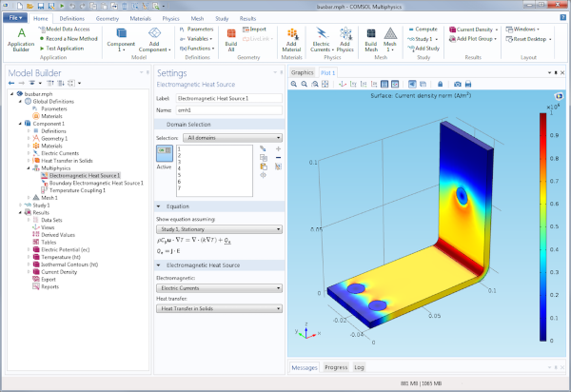Open the Application Builder
571x392 pixels.
[21, 40]
